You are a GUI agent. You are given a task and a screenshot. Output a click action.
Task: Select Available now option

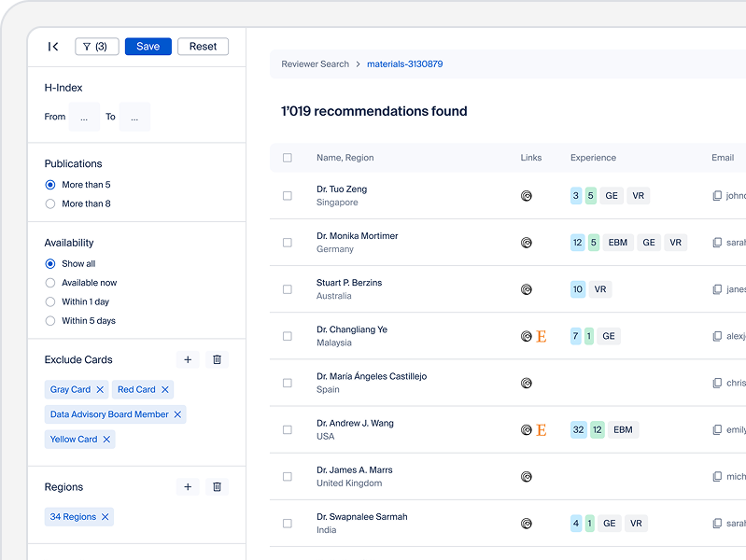point(50,283)
